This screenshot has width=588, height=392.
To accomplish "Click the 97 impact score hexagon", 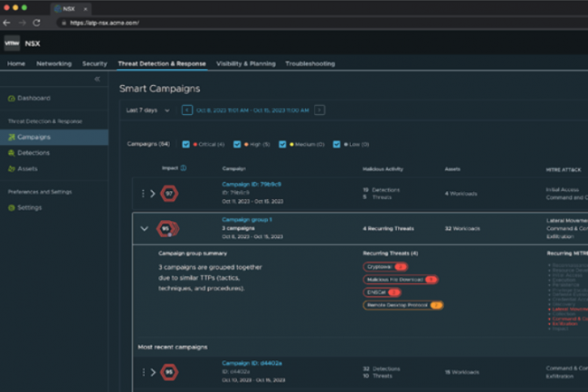I will click(168, 193).
